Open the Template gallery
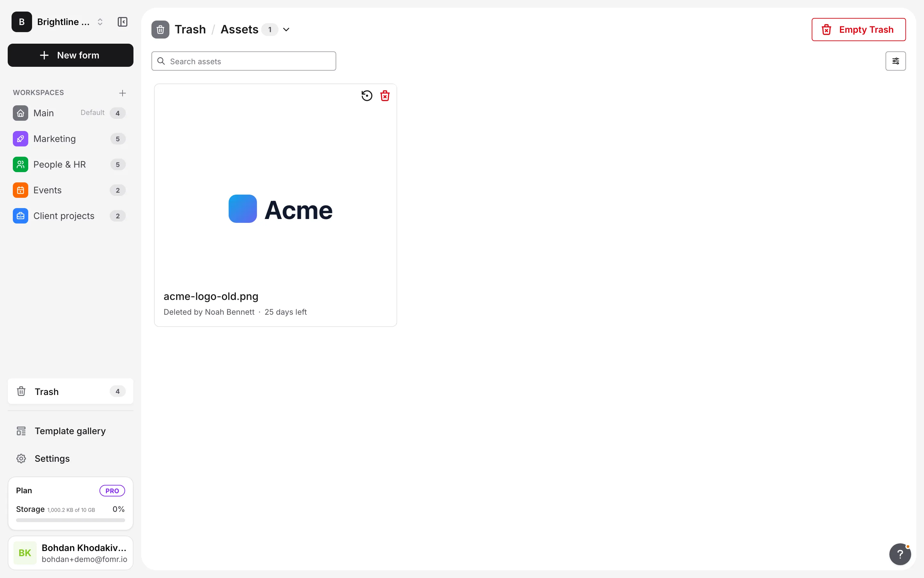The height and width of the screenshot is (578, 924). coord(71,431)
